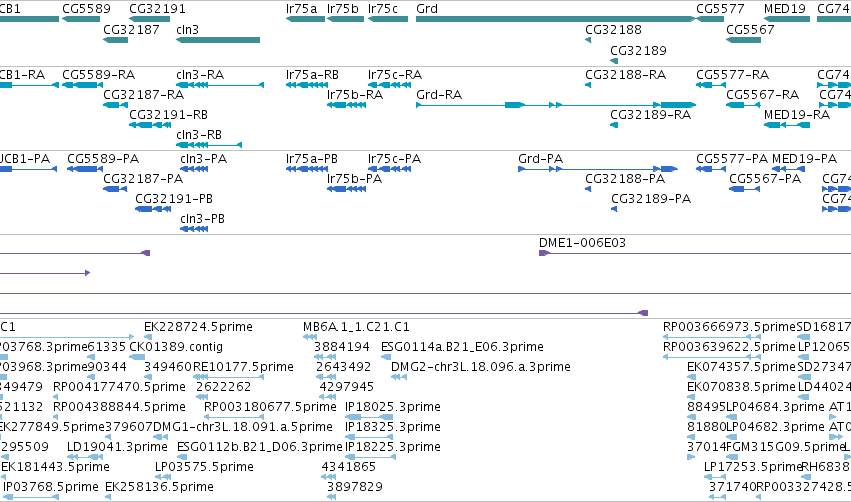This screenshot has width=851, height=502.
Task: Click EST IP03768.5prime
Action: 31,497
